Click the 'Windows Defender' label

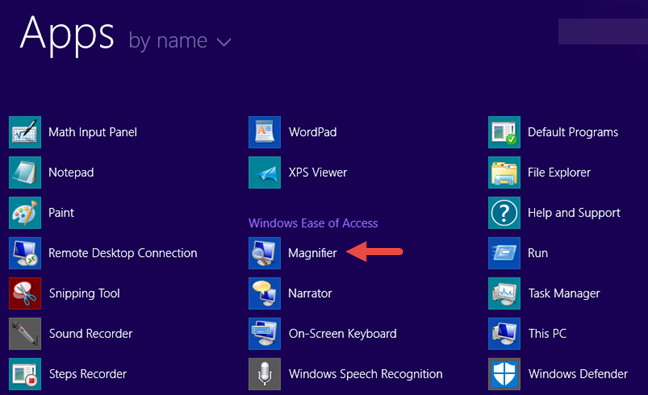point(578,374)
